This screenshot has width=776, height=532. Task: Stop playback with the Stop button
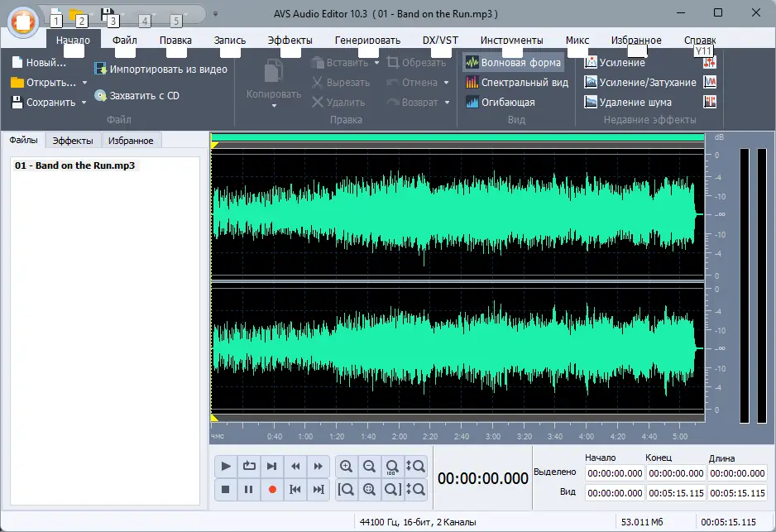226,490
